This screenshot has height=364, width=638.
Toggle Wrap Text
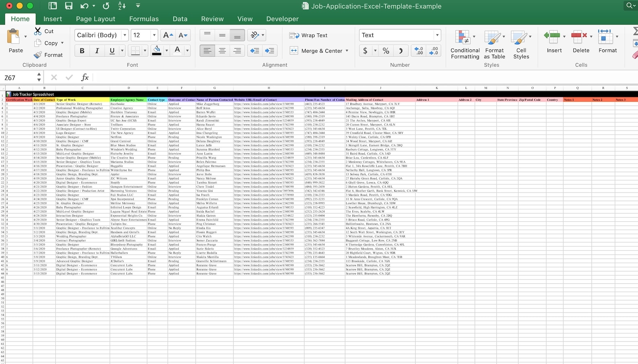click(309, 35)
